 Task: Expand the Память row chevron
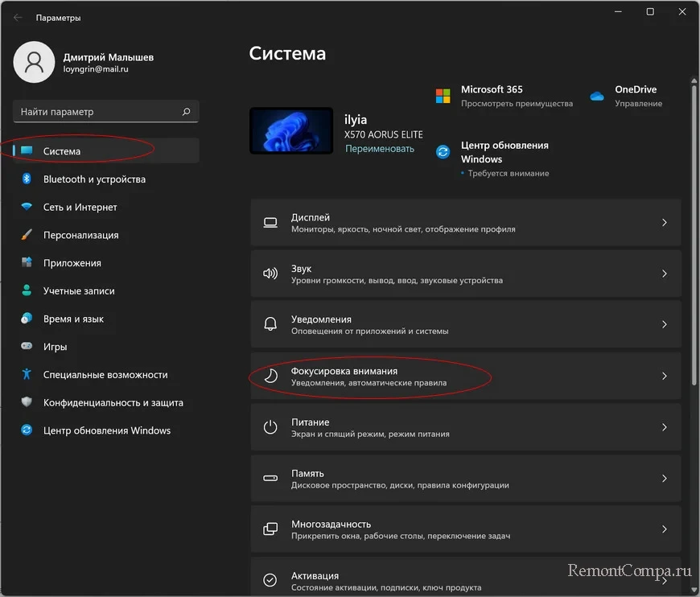(x=665, y=478)
